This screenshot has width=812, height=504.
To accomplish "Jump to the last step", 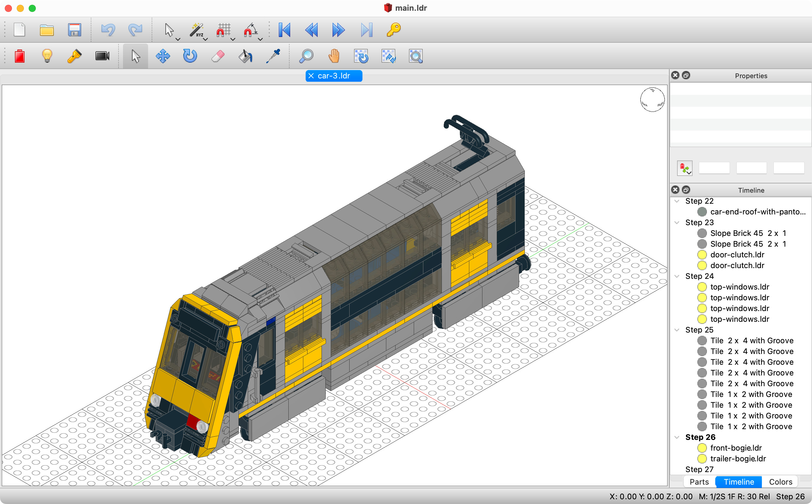I will pos(367,30).
